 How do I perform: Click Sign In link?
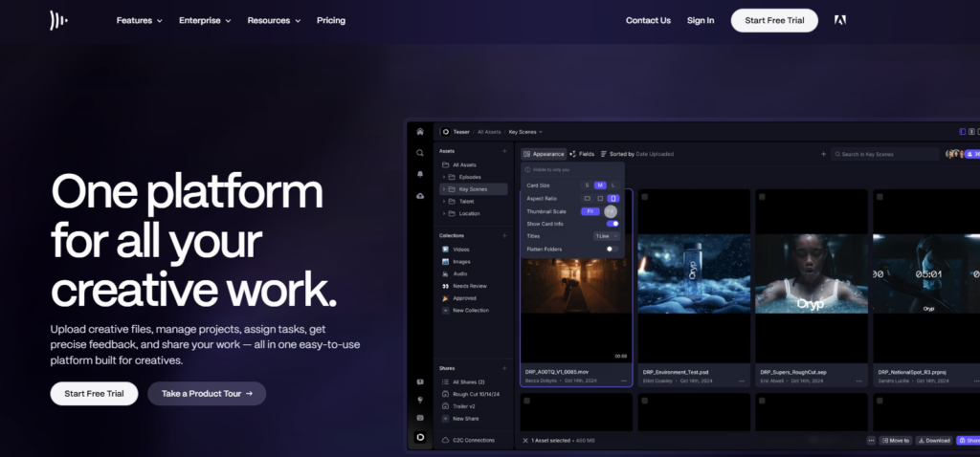coord(701,20)
